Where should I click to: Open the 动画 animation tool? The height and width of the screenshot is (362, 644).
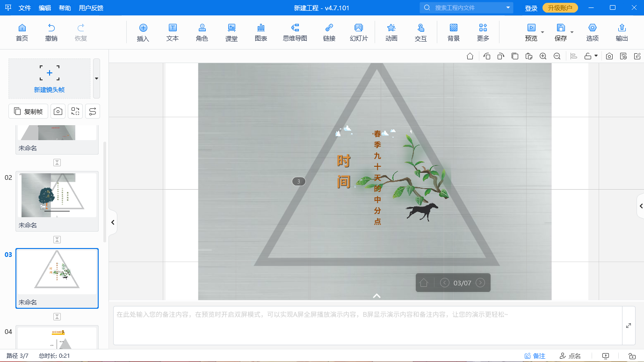click(391, 32)
